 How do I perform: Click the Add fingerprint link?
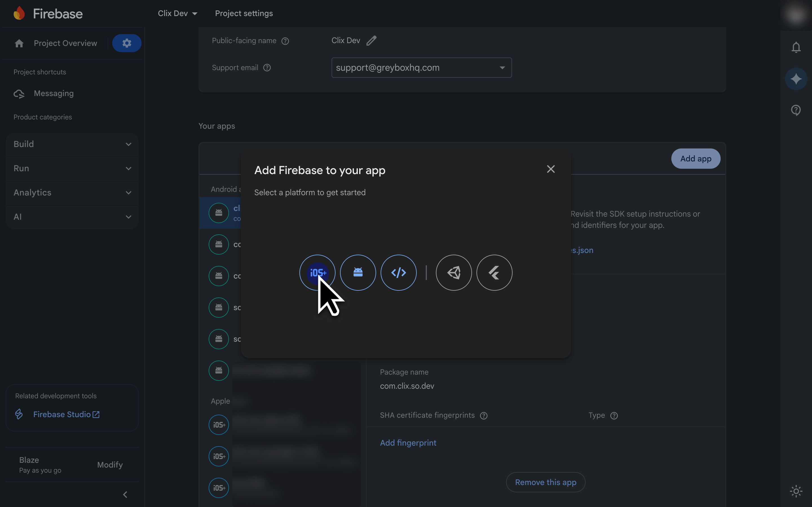(408, 442)
